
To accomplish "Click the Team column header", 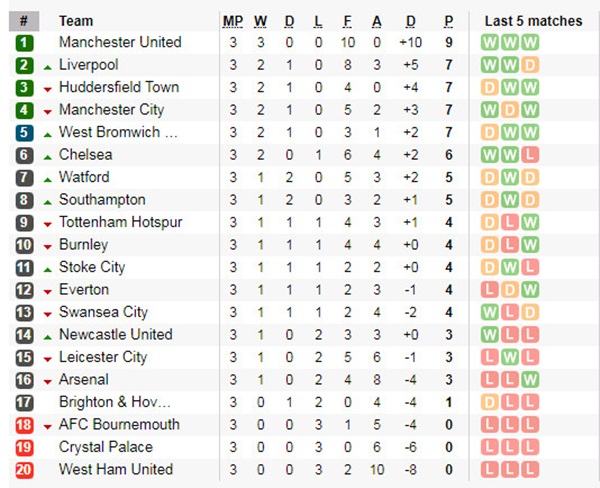I will pos(76,21).
